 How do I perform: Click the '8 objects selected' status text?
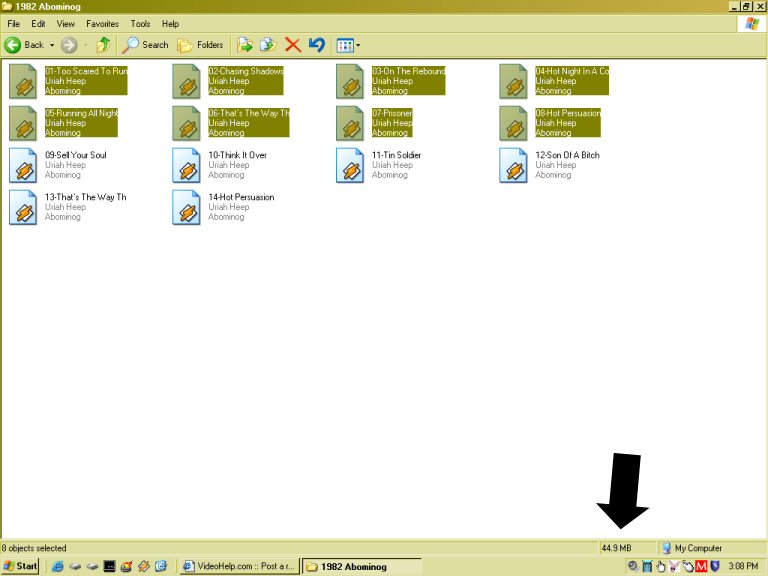(x=34, y=548)
